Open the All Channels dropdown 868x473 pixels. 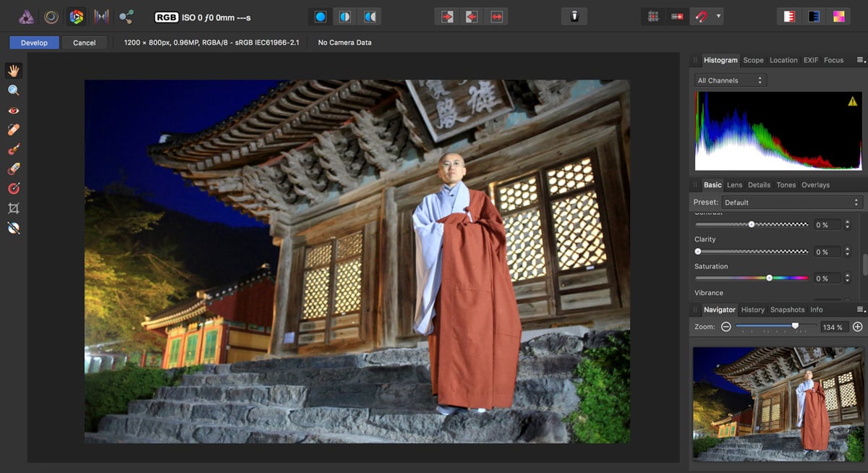pos(730,80)
